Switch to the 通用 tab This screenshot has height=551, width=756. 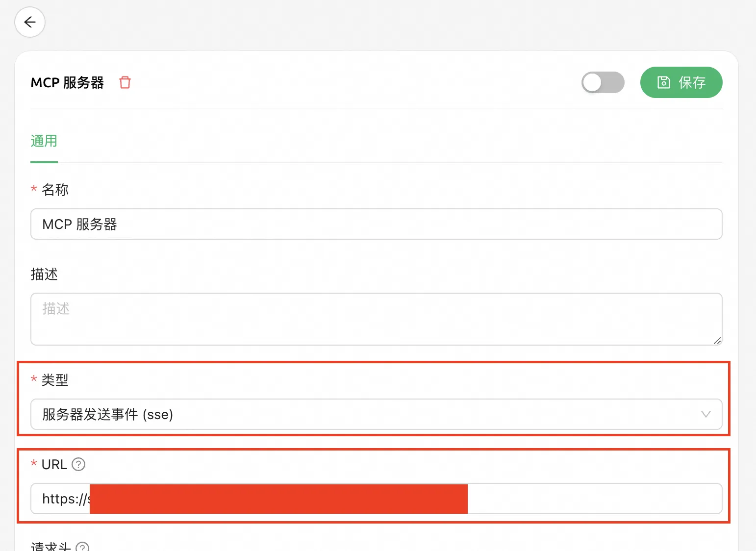44,141
